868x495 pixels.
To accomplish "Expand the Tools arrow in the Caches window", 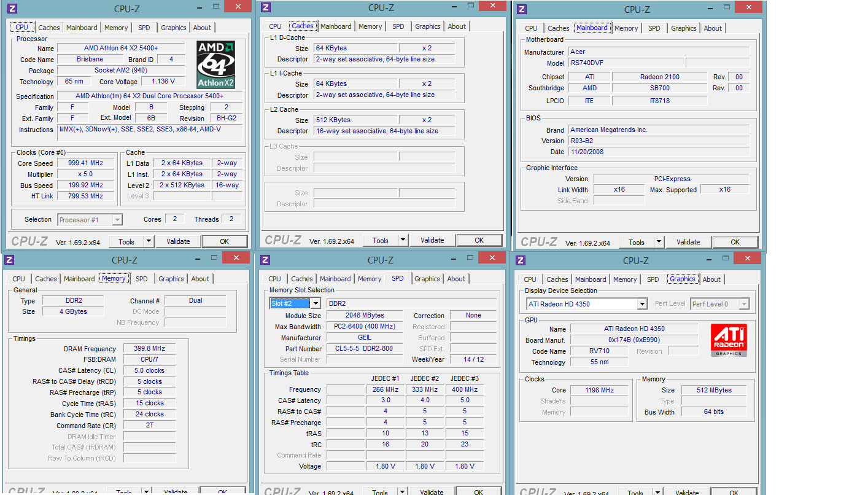I will tap(403, 241).
